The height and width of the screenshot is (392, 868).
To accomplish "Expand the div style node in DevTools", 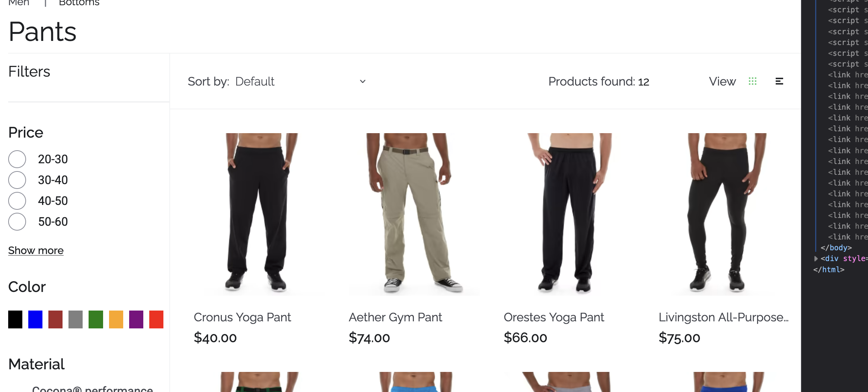I will click(x=816, y=258).
